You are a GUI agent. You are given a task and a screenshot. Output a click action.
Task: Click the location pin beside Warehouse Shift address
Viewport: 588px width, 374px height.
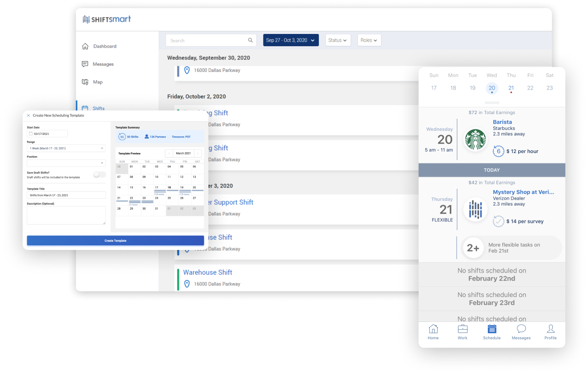click(187, 284)
